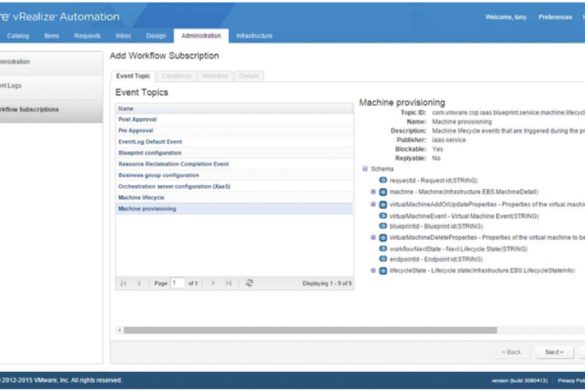Click the virtualMachineAddOrUpdateProperties field icon
Image resolution: width=585 pixels, height=390 pixels.
[383, 205]
